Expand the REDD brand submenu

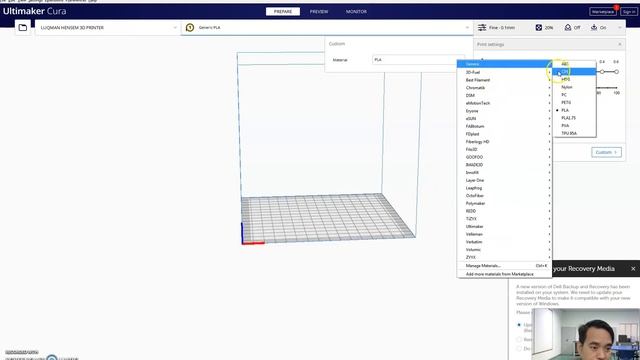[504, 211]
